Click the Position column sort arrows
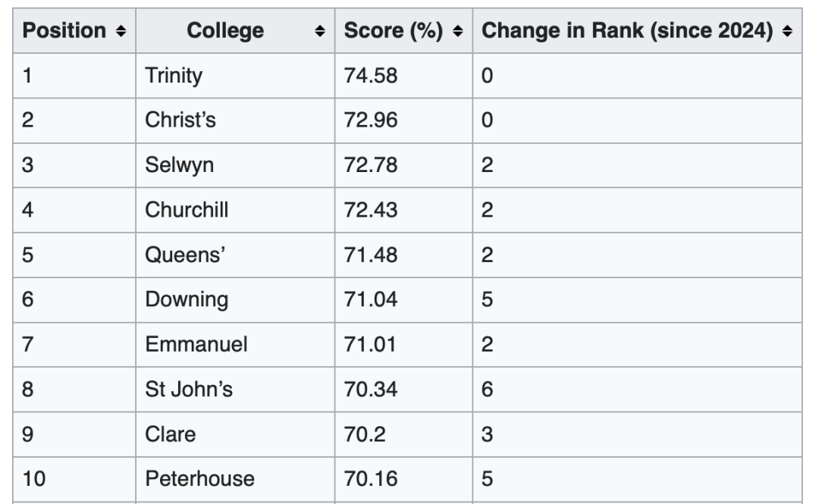Screen dimensions: 819x504 tap(121, 31)
